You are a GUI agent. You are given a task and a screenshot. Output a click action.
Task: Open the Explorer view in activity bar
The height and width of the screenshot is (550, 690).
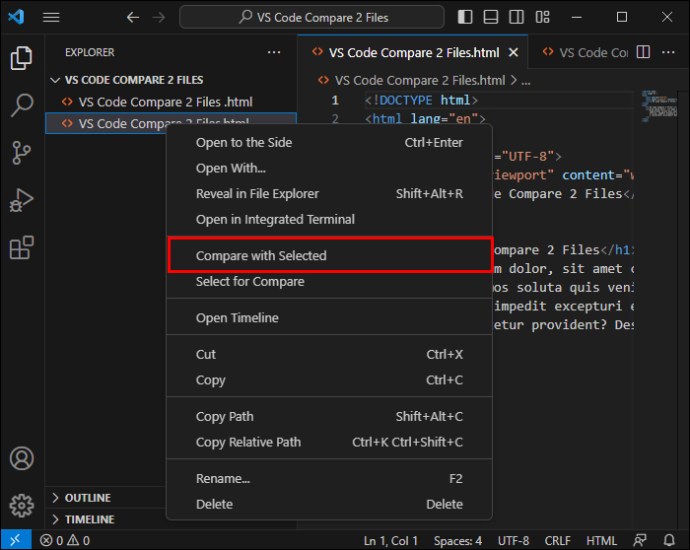[x=21, y=58]
